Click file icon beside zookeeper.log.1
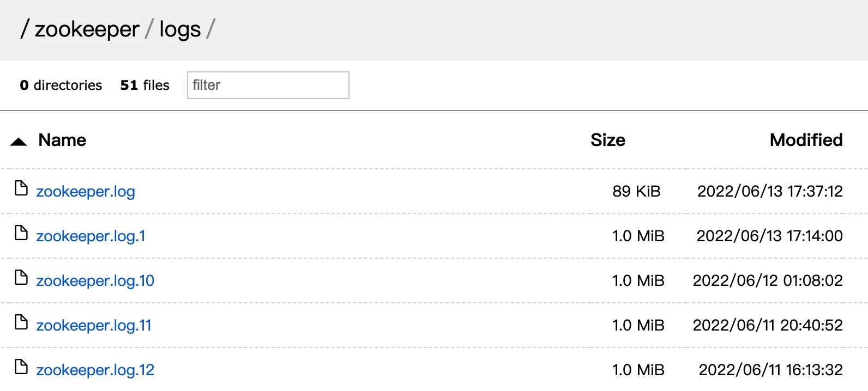This screenshot has height=391, width=868. [21, 233]
